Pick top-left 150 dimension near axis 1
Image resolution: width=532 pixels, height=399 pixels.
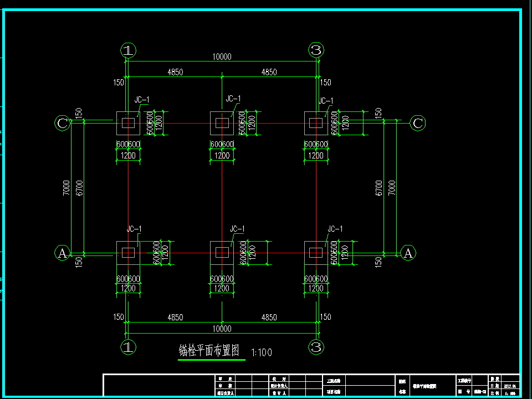(119, 83)
